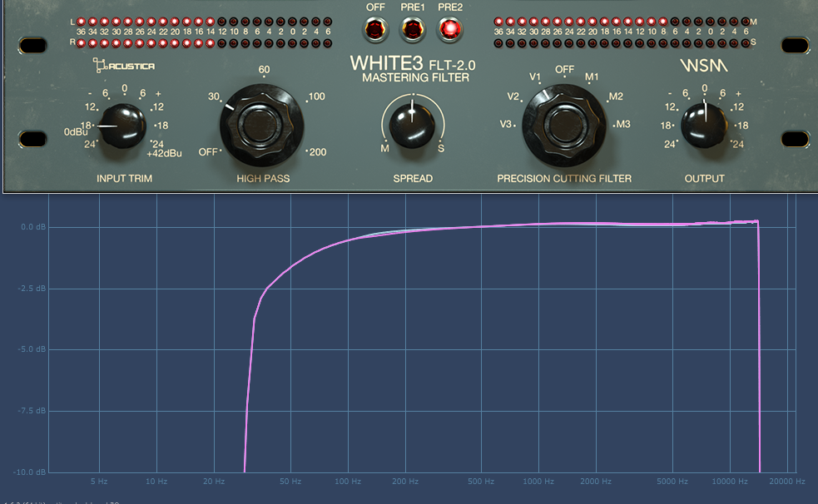
Task: Click the -2.5 dB axis label
Action: click(32, 289)
